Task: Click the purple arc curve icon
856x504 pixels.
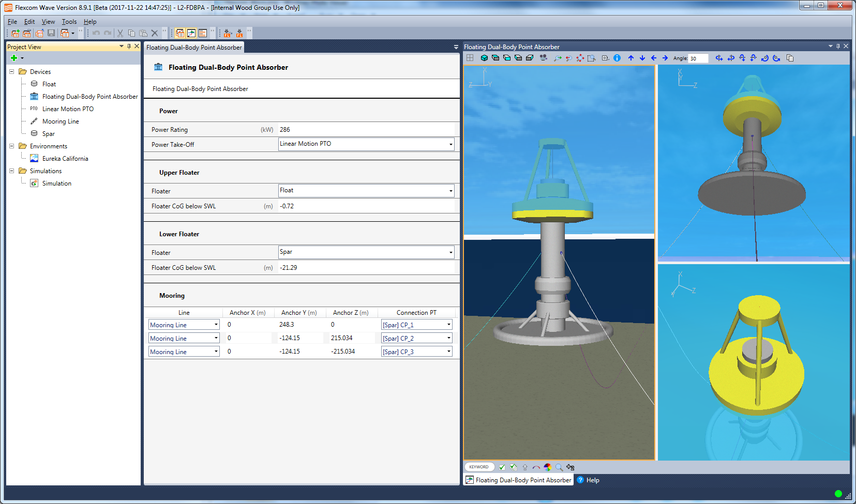Action: click(x=536, y=467)
